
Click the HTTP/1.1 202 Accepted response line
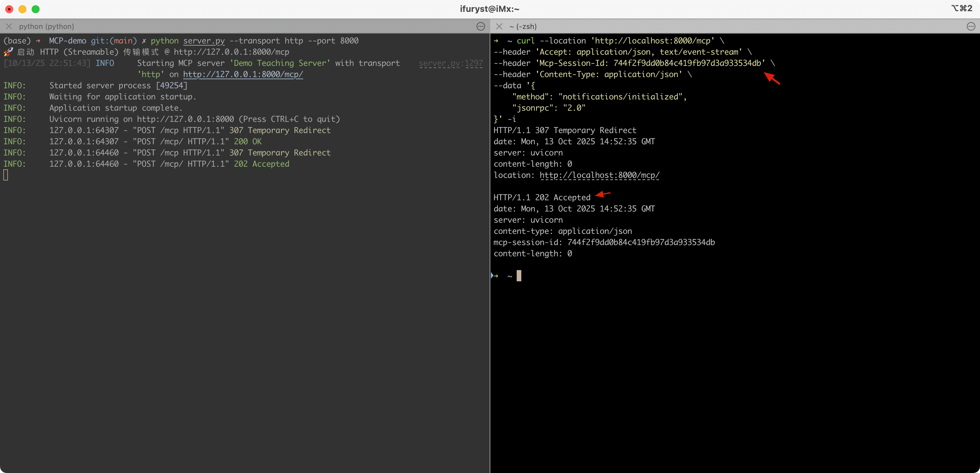click(542, 197)
